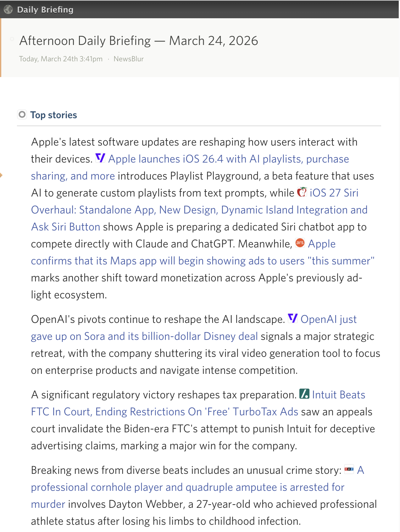The width and height of the screenshot is (400, 532).
Task: Click the Slashdot favicon before Intuit Beats FTC
Action: 304,394
